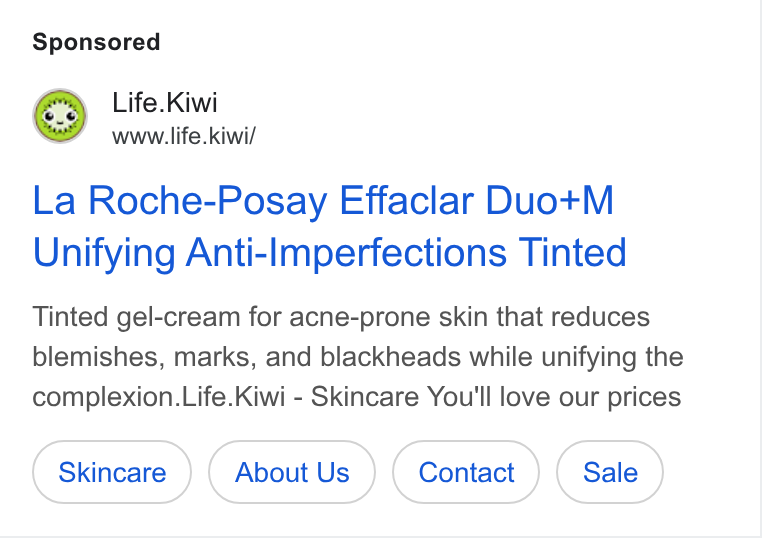Click 'Anti-Imperfections' in the blue headline
The height and width of the screenshot is (538, 762).
pyautogui.click(x=346, y=253)
